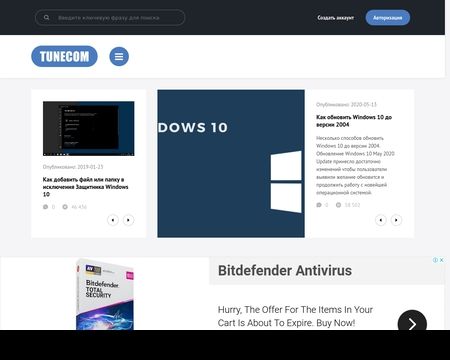
Task: Click the search magnifier icon
Action: pos(46,17)
